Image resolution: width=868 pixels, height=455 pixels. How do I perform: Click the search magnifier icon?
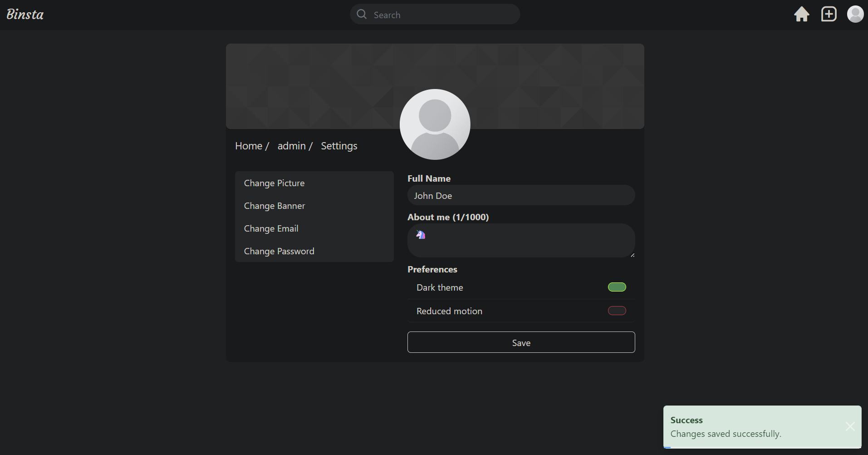[361, 14]
